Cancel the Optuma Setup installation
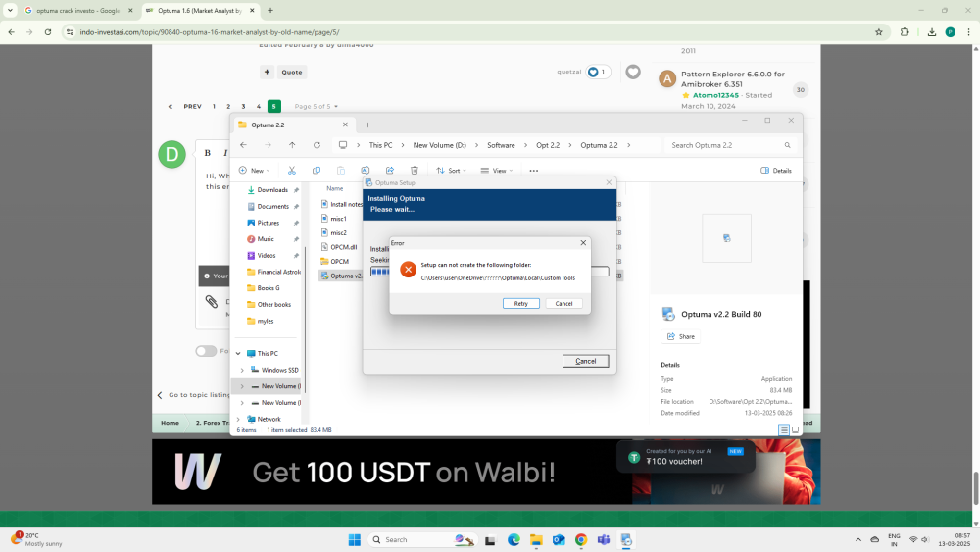Viewport: 980px width, 552px height. [x=585, y=361]
